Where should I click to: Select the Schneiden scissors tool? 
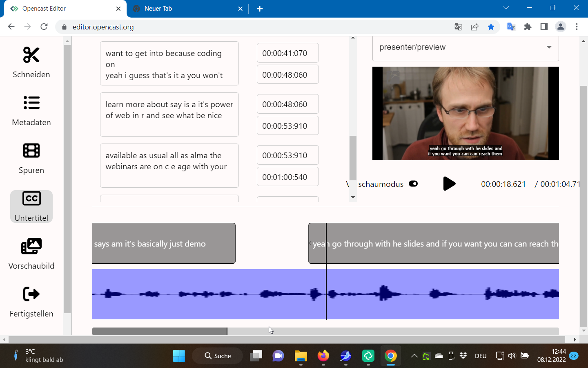pos(31,62)
